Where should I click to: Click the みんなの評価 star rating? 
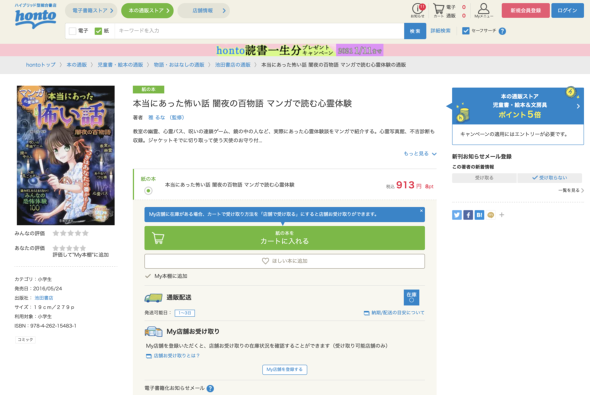[x=70, y=233]
